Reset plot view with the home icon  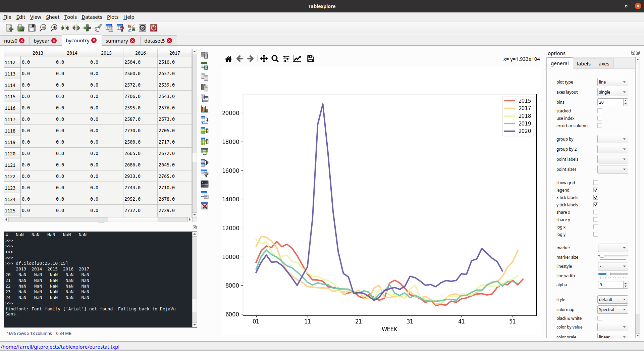(x=228, y=59)
